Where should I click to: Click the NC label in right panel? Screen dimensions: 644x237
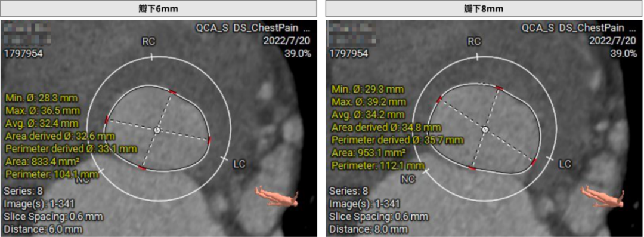pos(408,180)
